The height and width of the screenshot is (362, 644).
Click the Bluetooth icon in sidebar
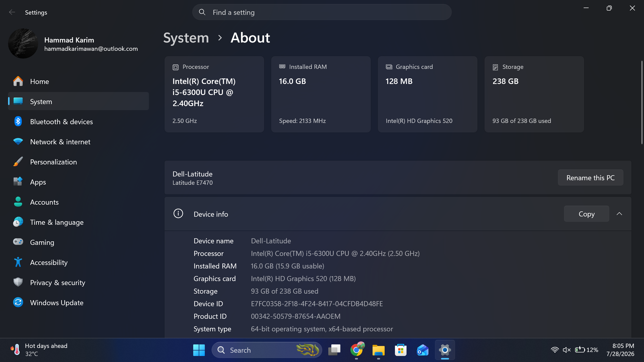point(18,121)
